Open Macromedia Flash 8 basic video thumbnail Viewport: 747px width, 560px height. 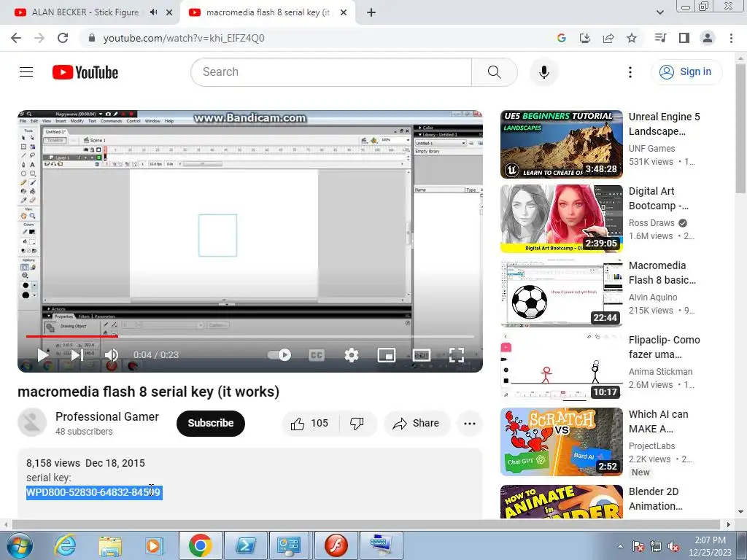coord(562,293)
